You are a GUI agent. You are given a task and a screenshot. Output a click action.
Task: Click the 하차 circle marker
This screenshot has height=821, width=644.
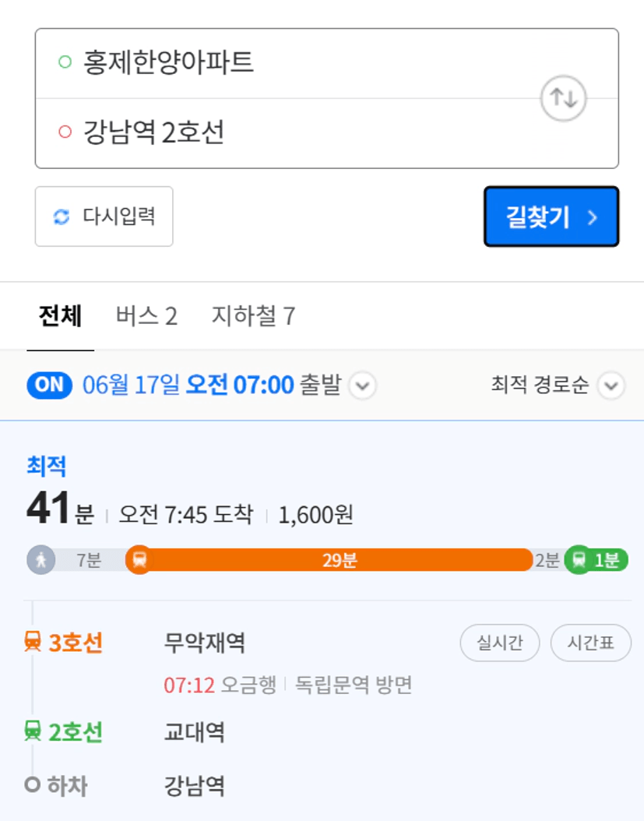(33, 785)
